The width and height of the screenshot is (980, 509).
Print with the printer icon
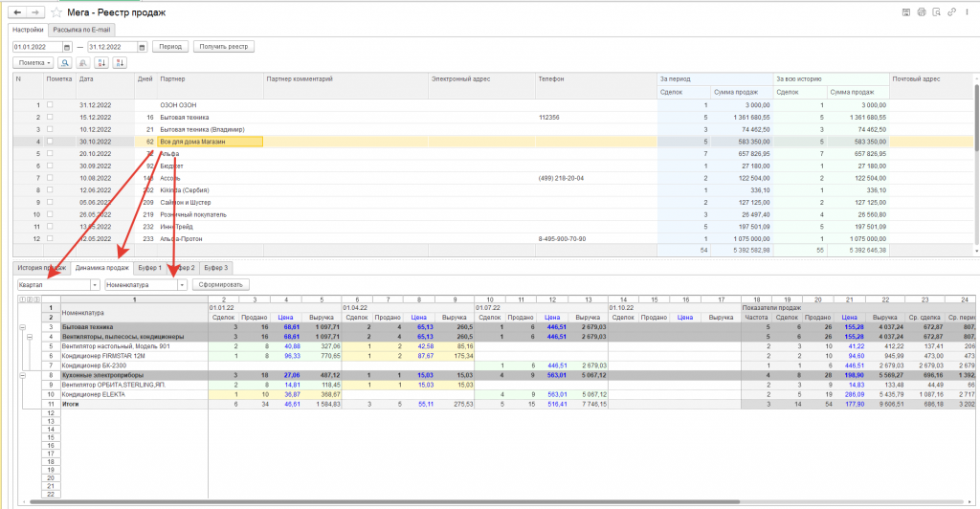pyautogui.click(x=922, y=11)
